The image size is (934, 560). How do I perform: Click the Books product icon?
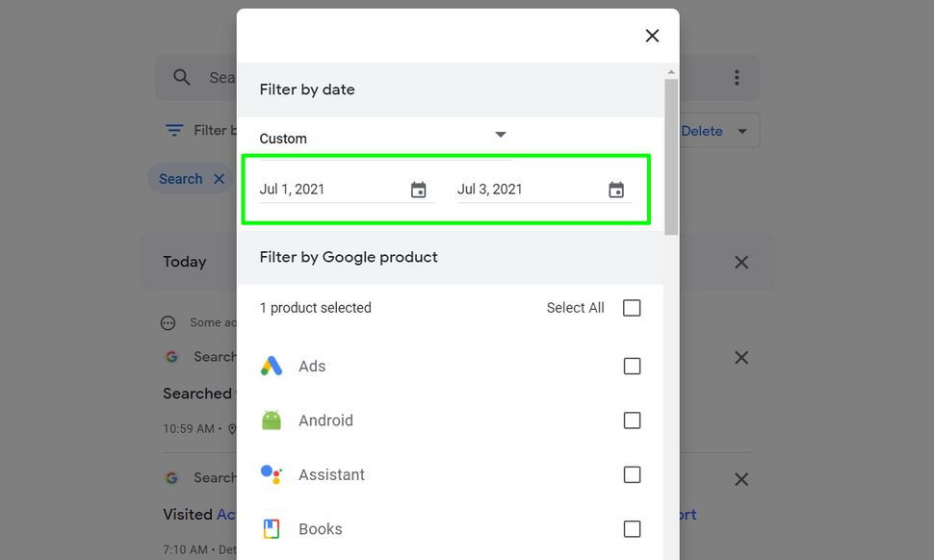[x=271, y=528]
